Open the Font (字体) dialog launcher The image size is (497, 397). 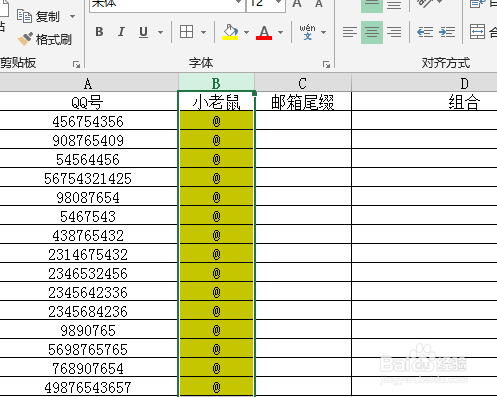click(326, 64)
